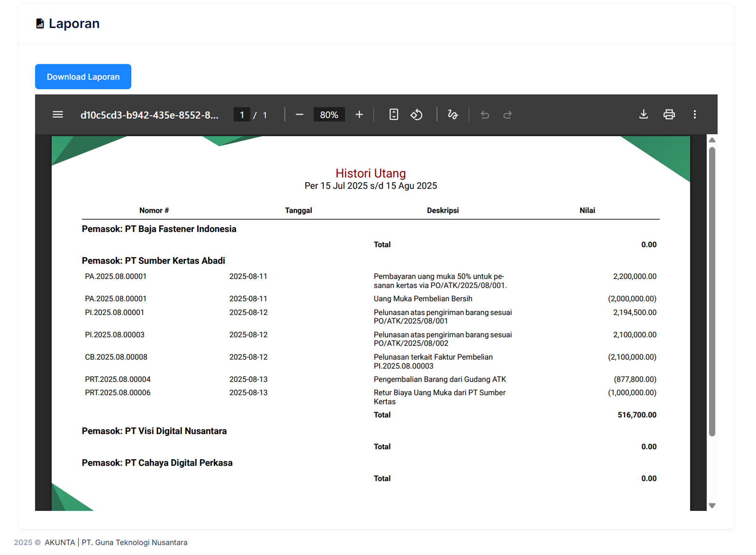Click the scrollbar down arrow

tap(711, 506)
